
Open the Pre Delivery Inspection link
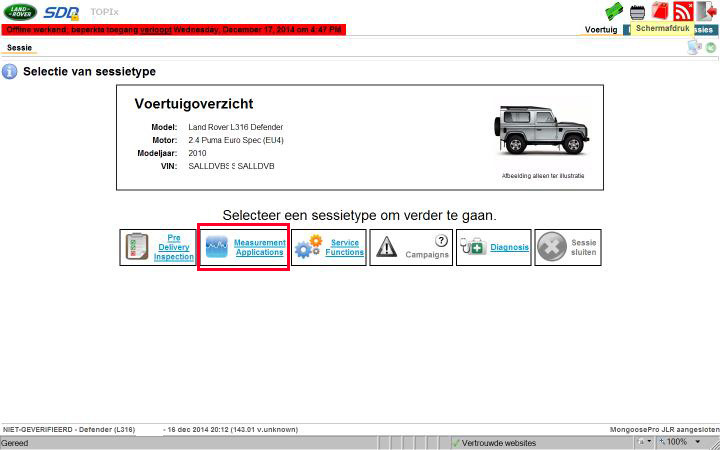tap(174, 247)
